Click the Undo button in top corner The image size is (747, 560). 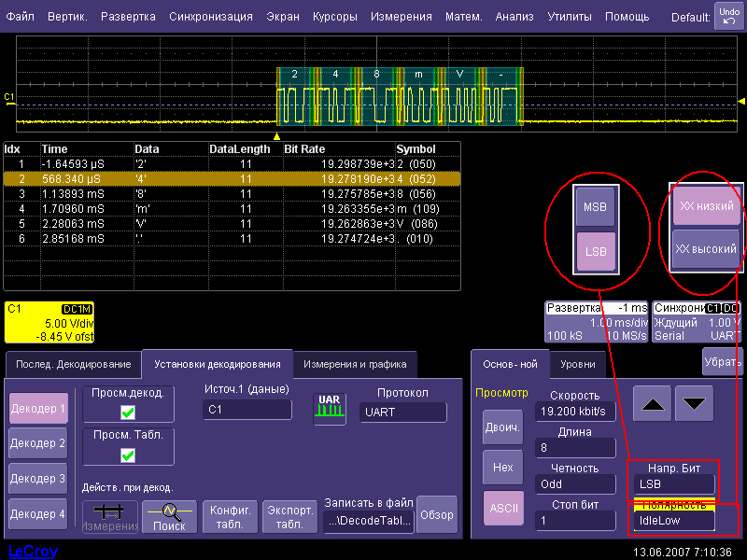(x=727, y=16)
